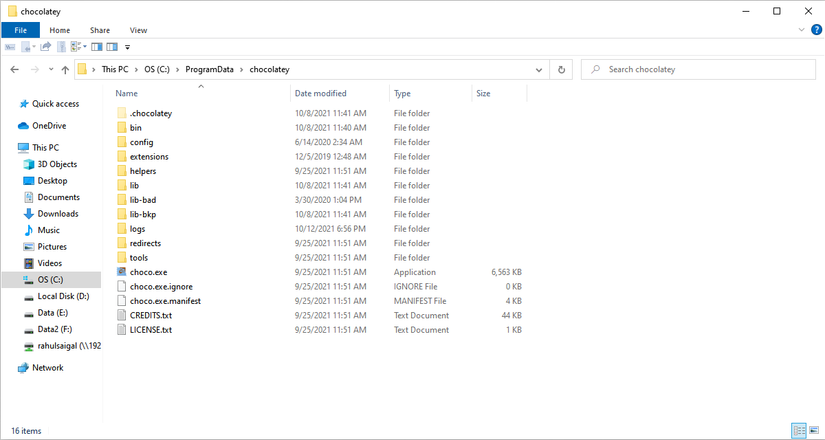
Task: Open OneDrive in the navigation pane
Action: pyautogui.click(x=48, y=126)
